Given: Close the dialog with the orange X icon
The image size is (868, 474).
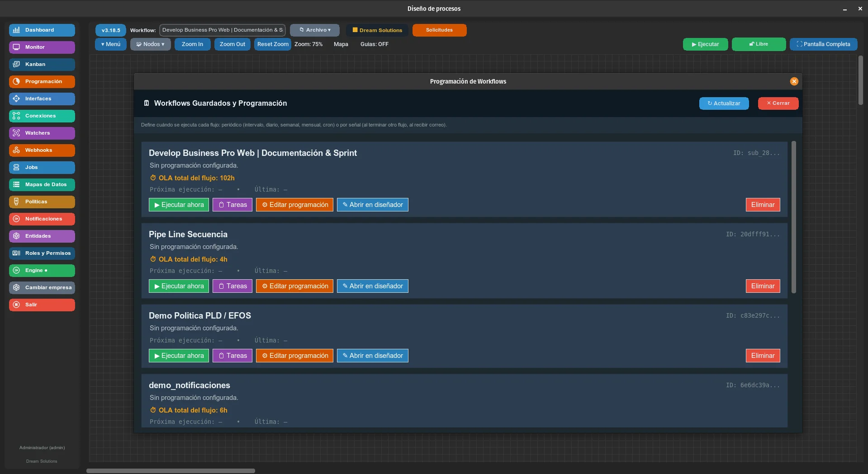Looking at the screenshot, I should point(794,81).
